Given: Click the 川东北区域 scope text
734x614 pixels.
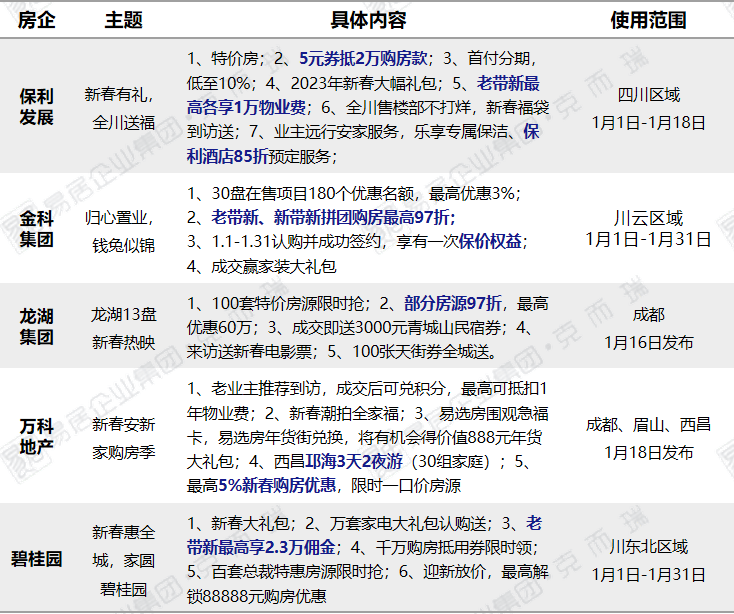Looking at the screenshot, I should point(648,547).
